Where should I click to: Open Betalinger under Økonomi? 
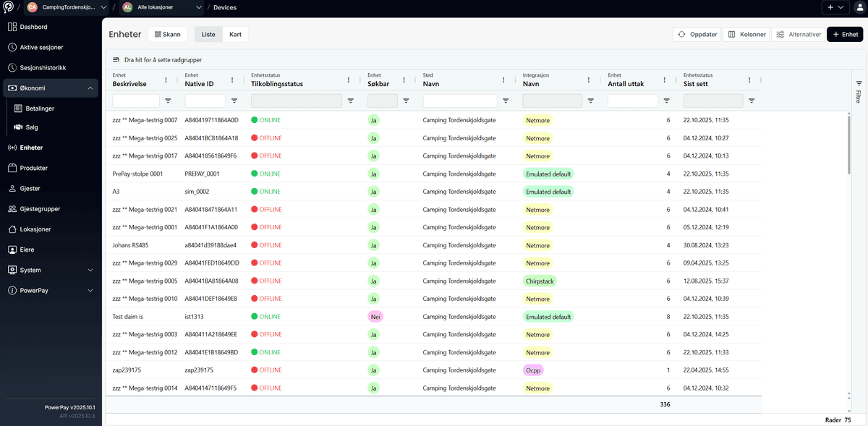point(41,108)
